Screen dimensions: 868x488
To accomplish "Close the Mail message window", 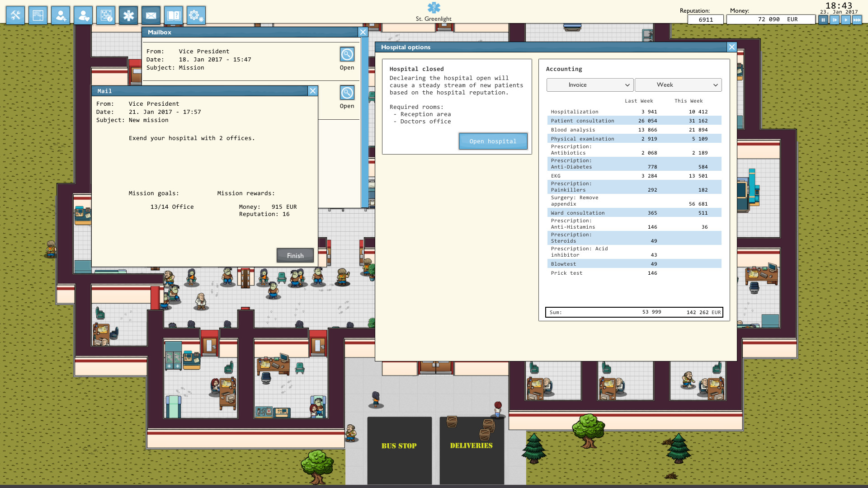I will click(x=312, y=91).
